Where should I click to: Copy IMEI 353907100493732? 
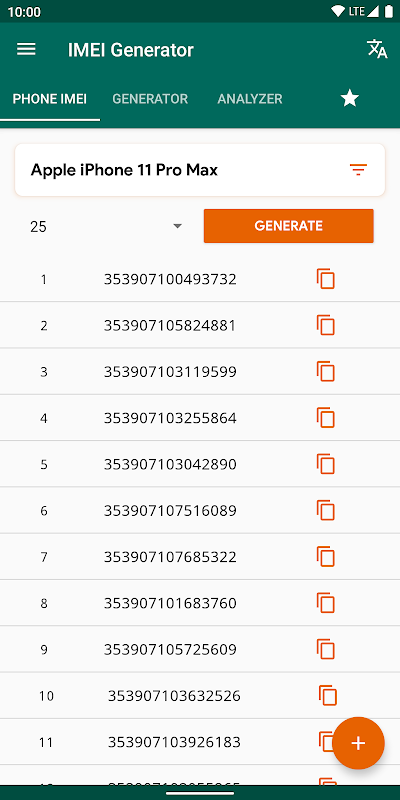326,279
